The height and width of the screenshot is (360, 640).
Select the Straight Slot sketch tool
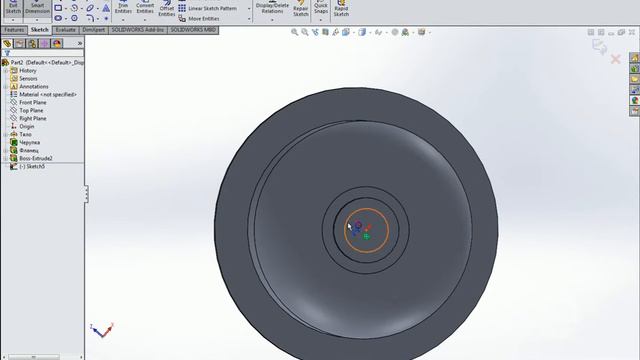coord(58,18)
